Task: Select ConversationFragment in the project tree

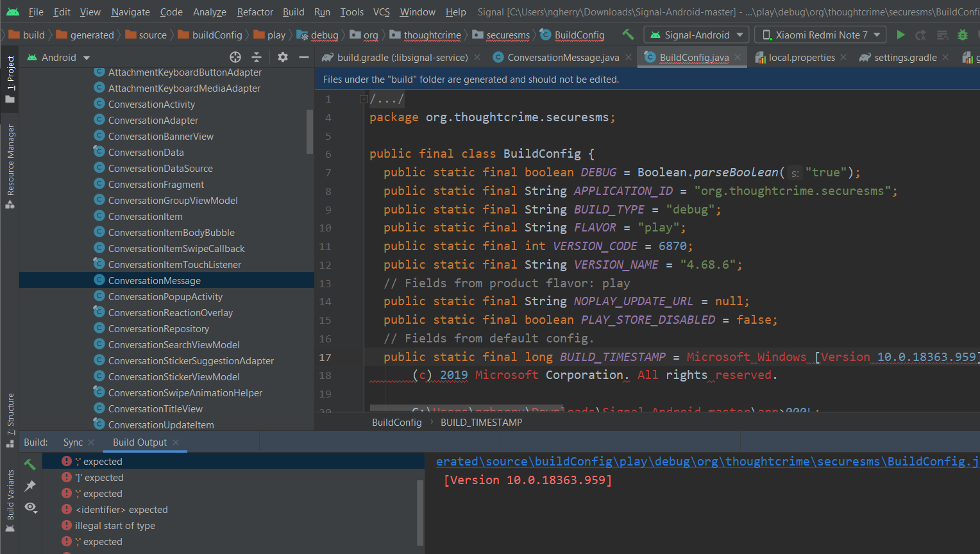Action: click(156, 184)
